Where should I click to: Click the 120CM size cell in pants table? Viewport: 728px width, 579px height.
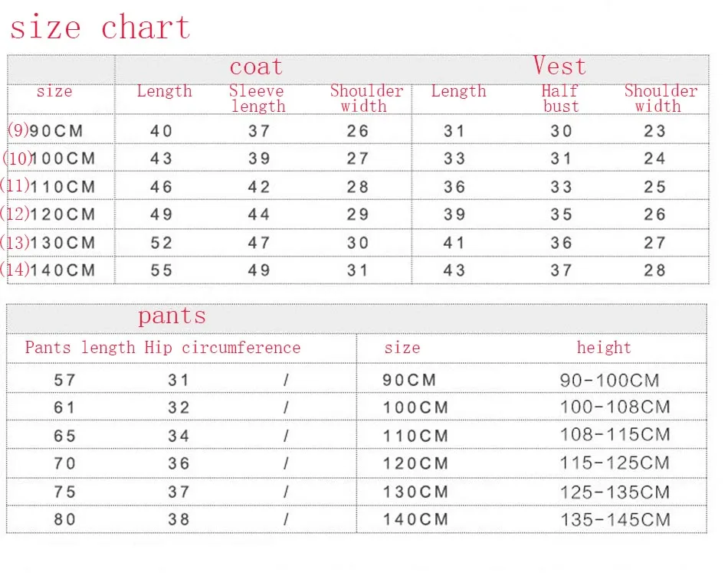tap(415, 463)
